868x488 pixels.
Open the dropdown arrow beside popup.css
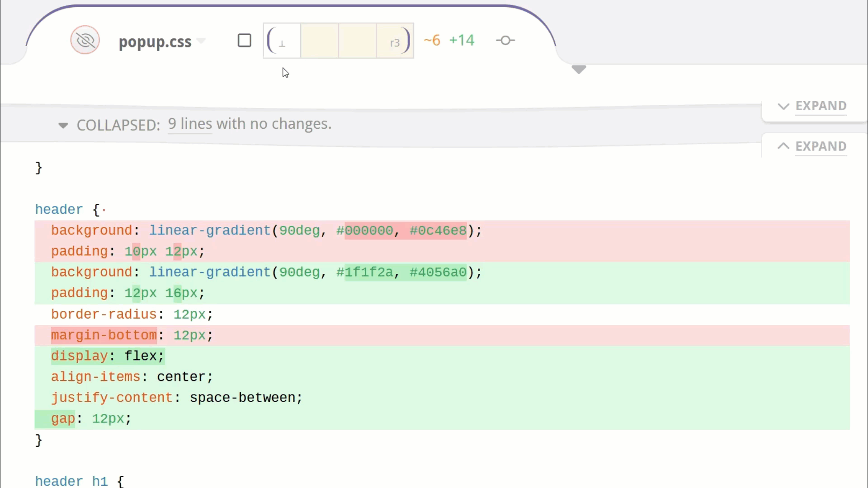(x=202, y=41)
